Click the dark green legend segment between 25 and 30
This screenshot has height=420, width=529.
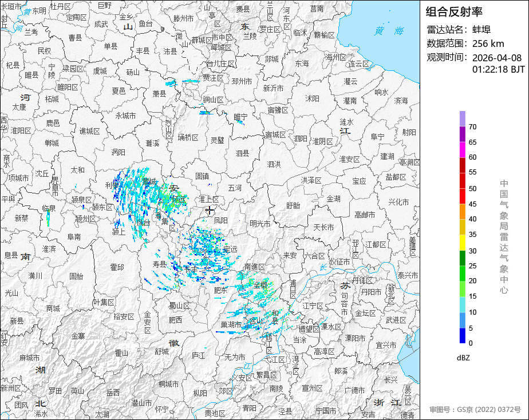[463, 258]
